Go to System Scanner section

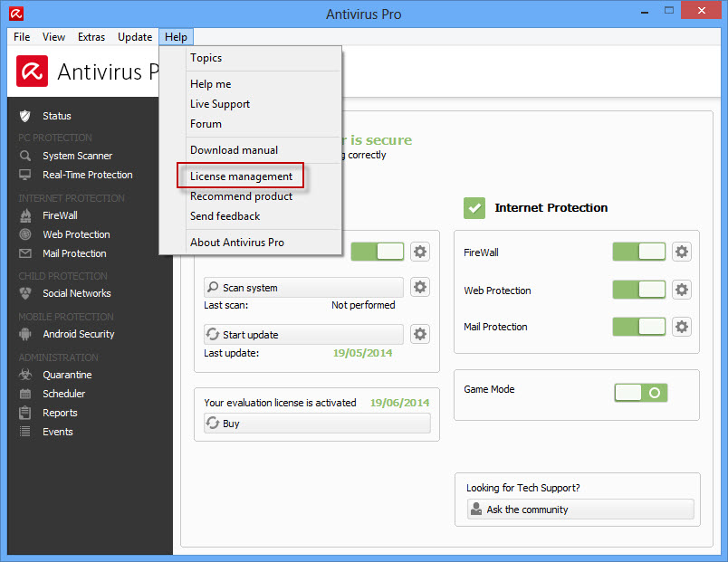coord(78,156)
